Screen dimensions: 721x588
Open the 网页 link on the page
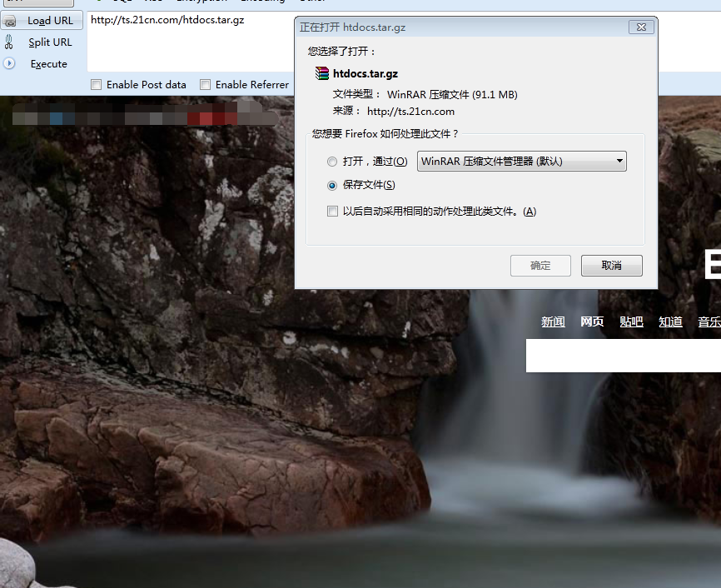(x=592, y=321)
